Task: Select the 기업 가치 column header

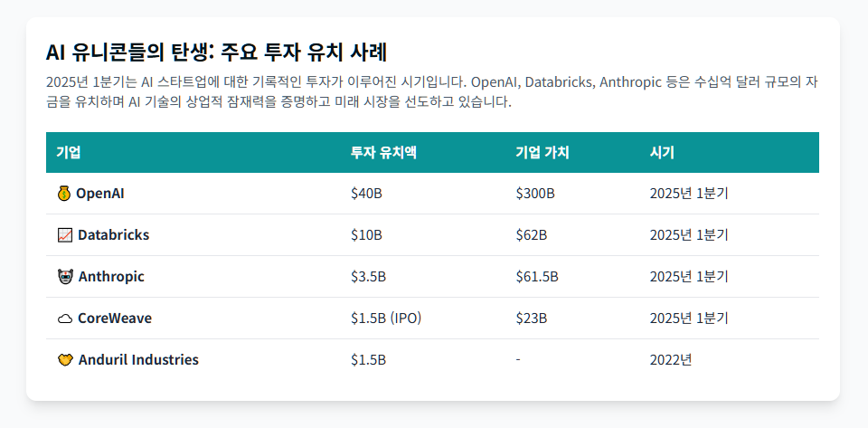Action: (x=542, y=152)
